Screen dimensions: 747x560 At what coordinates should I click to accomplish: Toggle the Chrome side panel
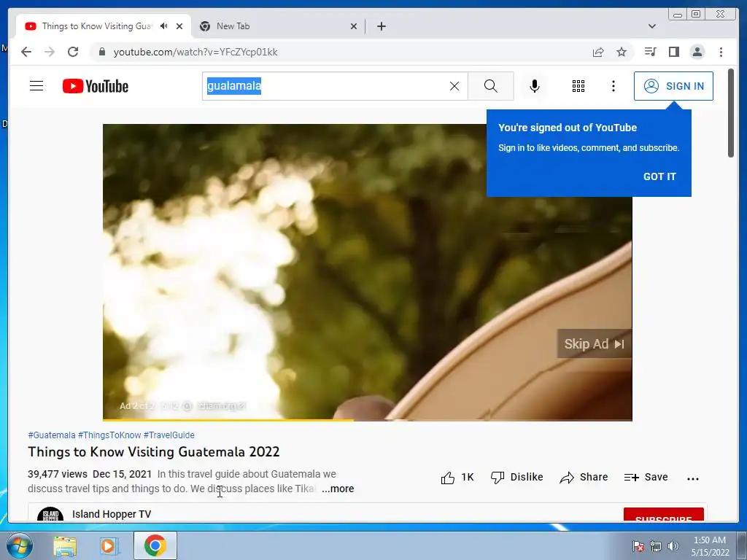(673, 52)
